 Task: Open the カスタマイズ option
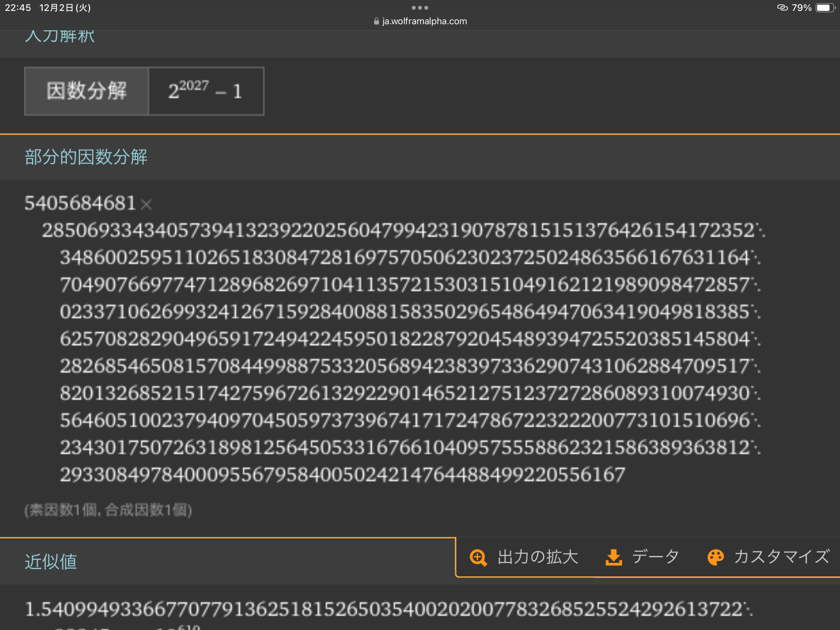click(x=782, y=557)
